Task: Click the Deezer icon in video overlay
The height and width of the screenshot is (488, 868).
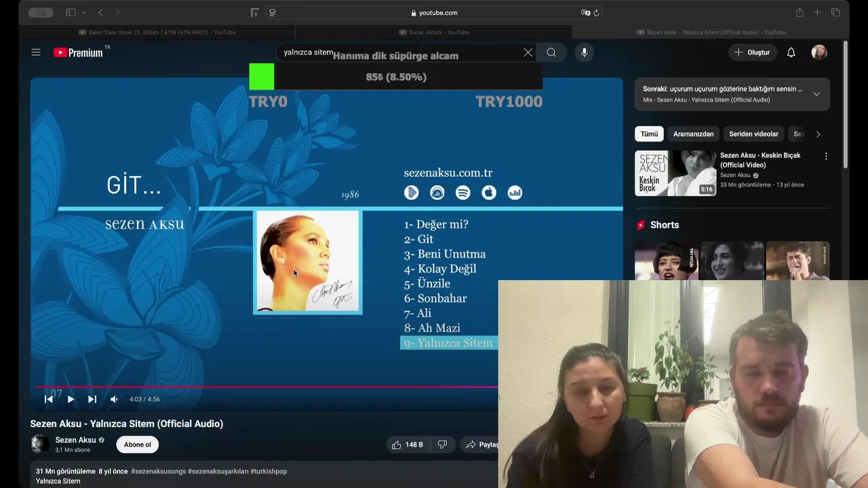Action: pos(515,192)
